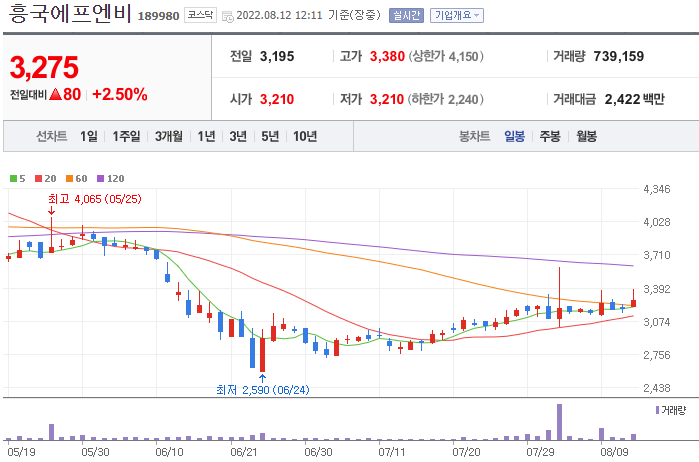This screenshot has width=699, height=462.
Task: Click the 상한가 4,150 upper limit text
Action: pos(446,56)
